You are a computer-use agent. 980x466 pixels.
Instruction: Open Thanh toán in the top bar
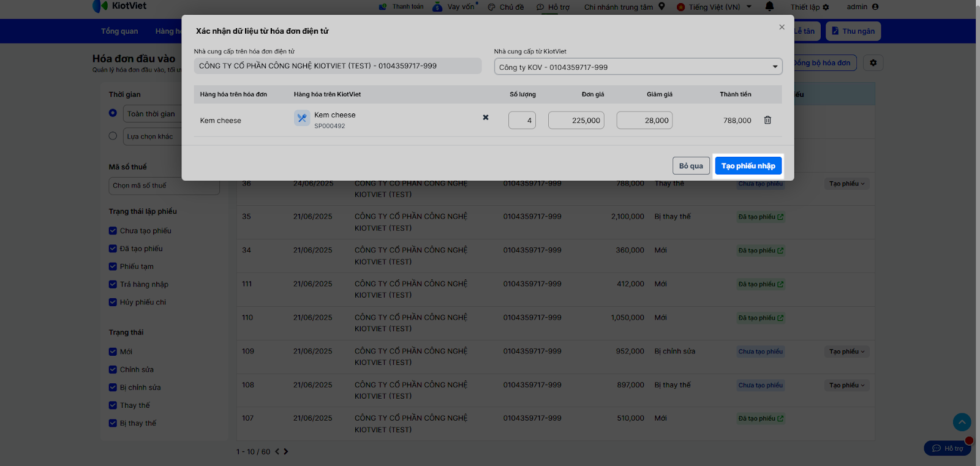401,7
